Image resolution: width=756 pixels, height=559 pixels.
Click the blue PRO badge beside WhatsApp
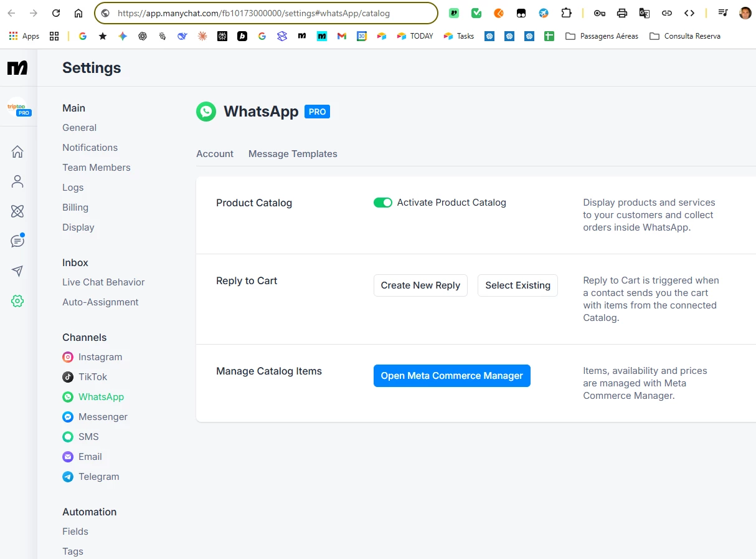tap(317, 112)
